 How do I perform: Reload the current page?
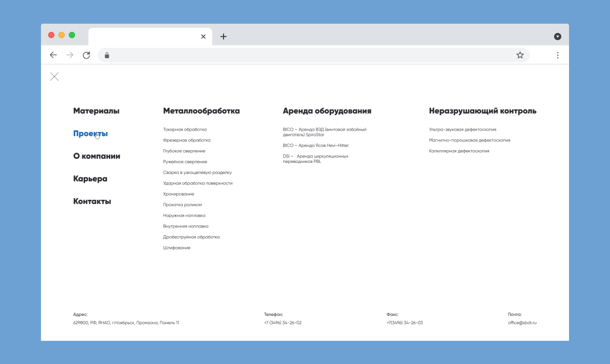(86, 55)
